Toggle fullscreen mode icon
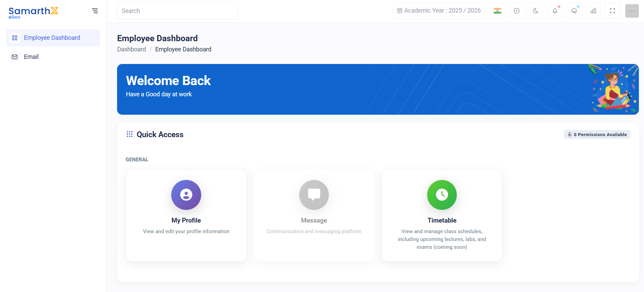644x292 pixels. 612,11
